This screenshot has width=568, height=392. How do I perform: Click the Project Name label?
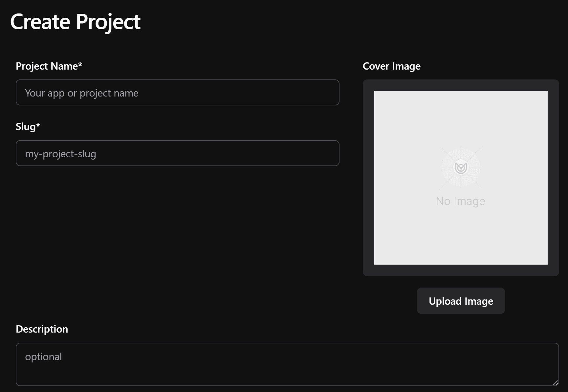click(47, 66)
